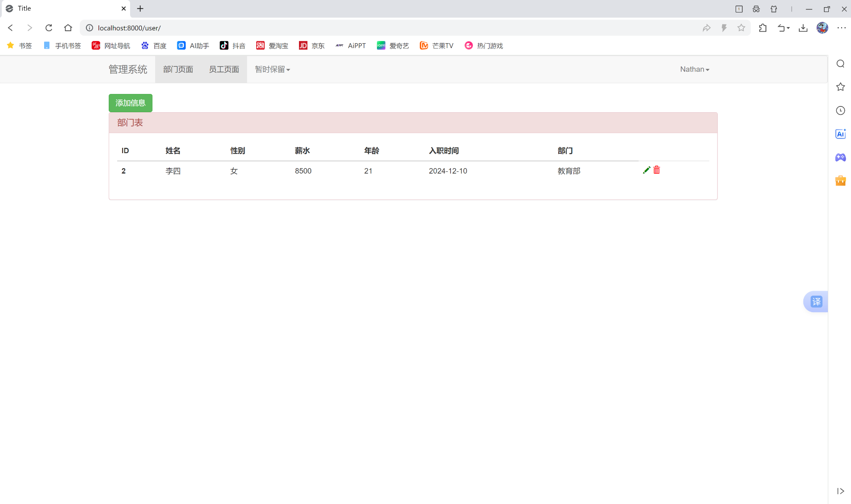Image resolution: width=851 pixels, height=504 pixels.
Task: Close the Title tab
Action: (x=124, y=8)
